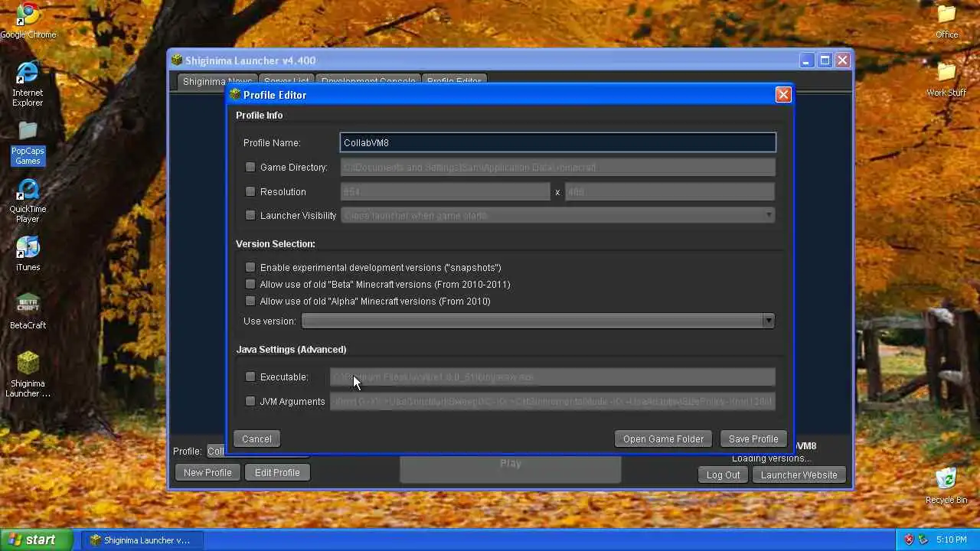The height and width of the screenshot is (551, 980).
Task: Switch to the Server List tab
Action: pyautogui.click(x=286, y=81)
